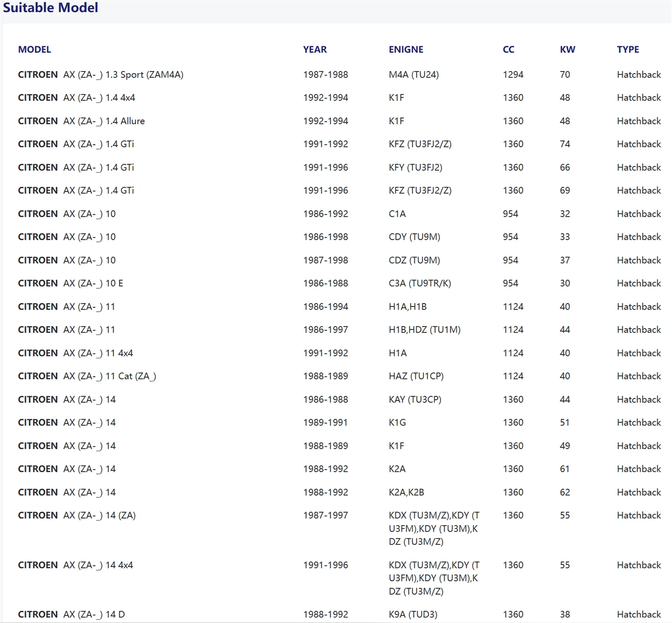
Task: Click the 30 KW value
Action: 565,284
